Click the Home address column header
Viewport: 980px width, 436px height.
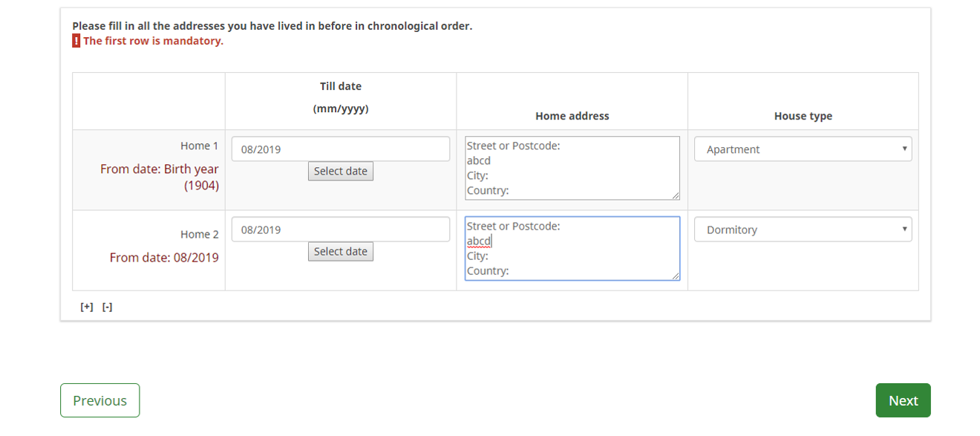pyautogui.click(x=572, y=116)
